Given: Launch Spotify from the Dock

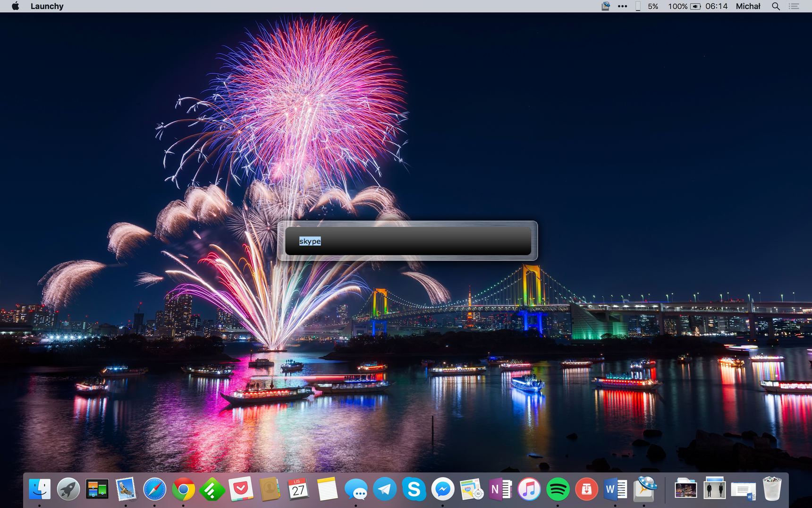Looking at the screenshot, I should [x=558, y=489].
